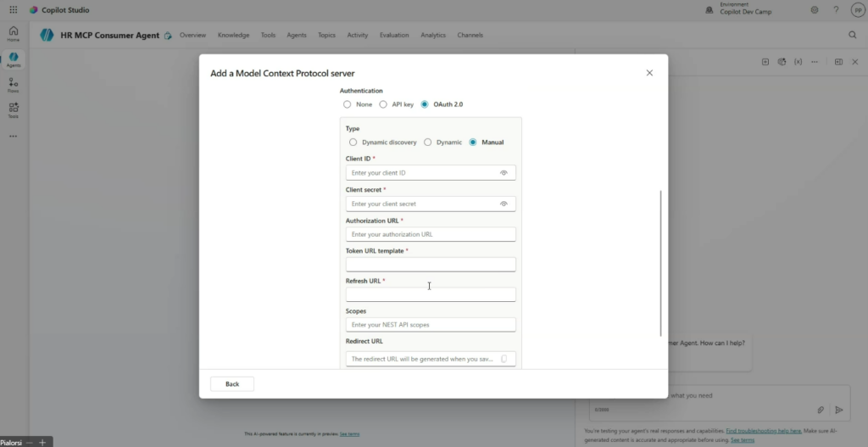Image resolution: width=868 pixels, height=447 pixels.
Task: Select the None authentication option
Action: [x=347, y=104]
